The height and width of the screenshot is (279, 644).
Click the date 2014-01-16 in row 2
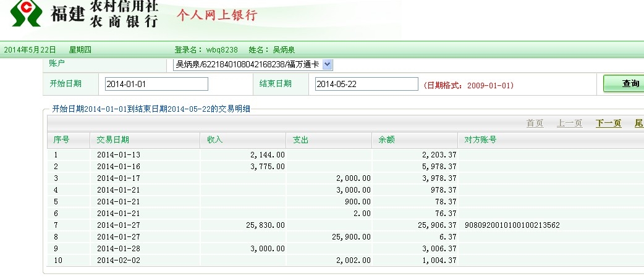tap(118, 167)
